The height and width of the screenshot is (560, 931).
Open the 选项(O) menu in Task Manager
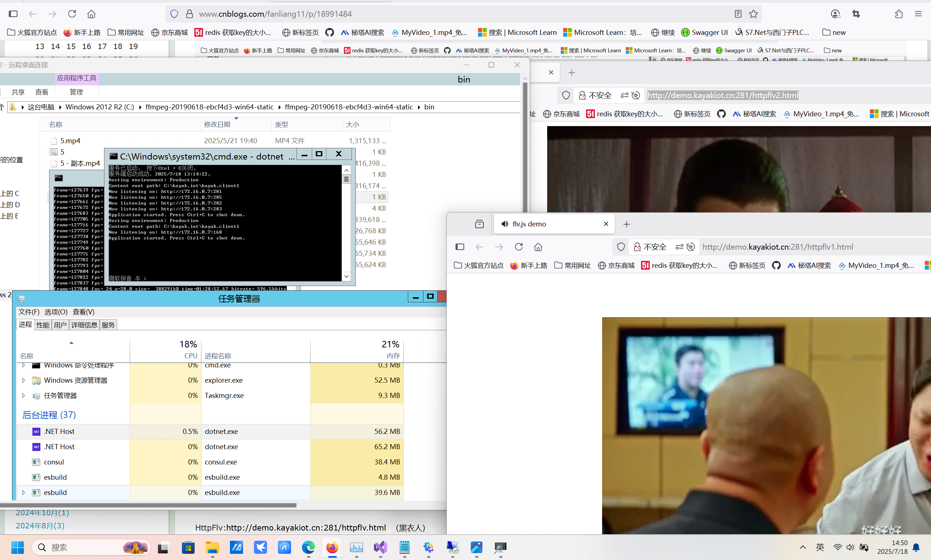click(56, 312)
